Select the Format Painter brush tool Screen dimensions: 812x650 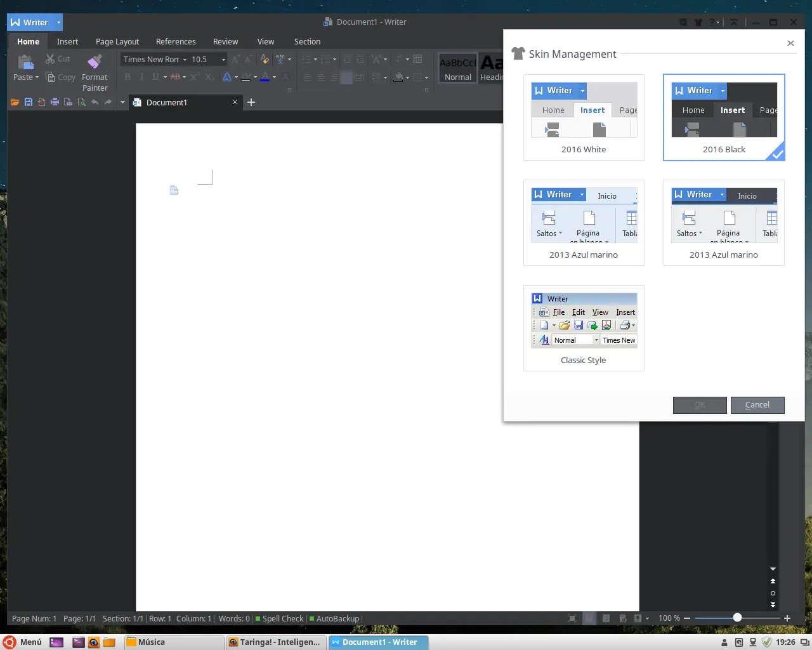pos(95,61)
